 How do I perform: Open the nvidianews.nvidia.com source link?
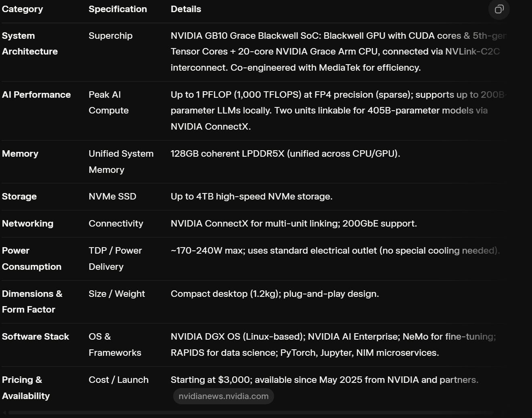[224, 396]
